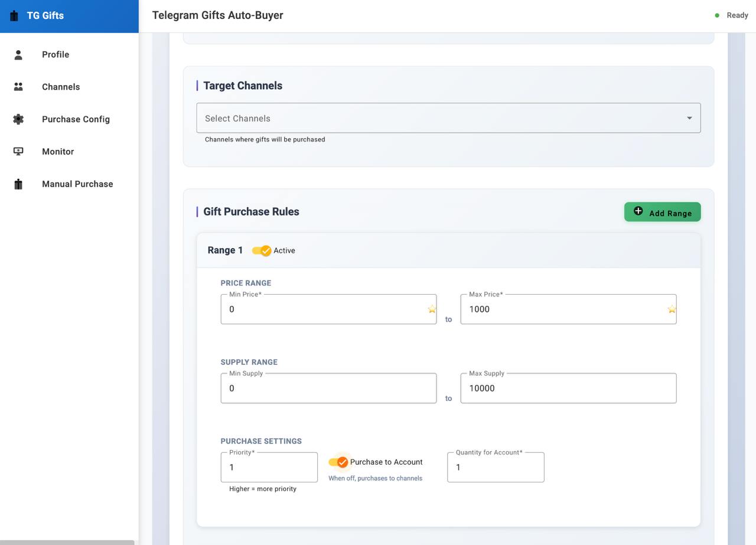Click the green Ready status dot
Image resolution: width=756 pixels, height=545 pixels.
click(717, 15)
